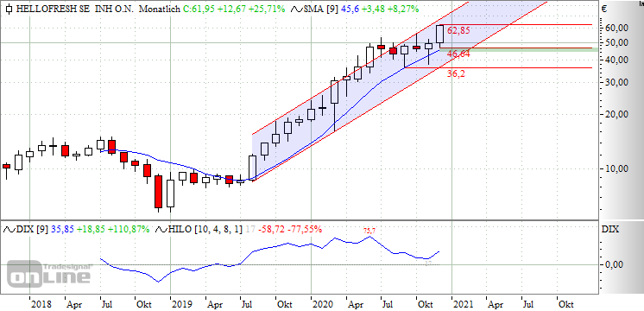Click the HILO line icon in lower panel
The image size is (644, 311).
click(x=161, y=229)
